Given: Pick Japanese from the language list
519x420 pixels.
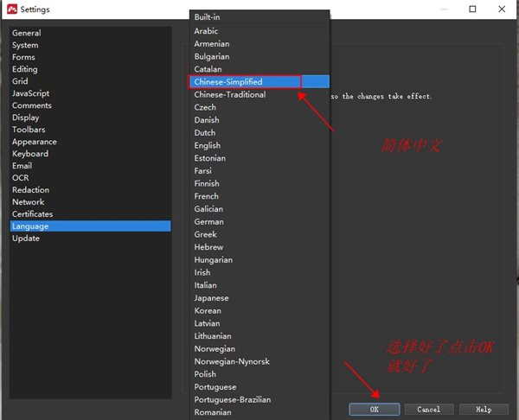Looking at the screenshot, I should [212, 298].
